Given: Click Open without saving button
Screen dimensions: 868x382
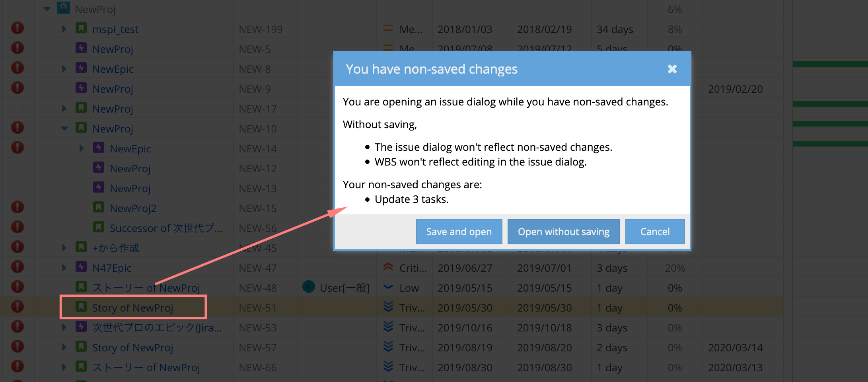Looking at the screenshot, I should click(563, 232).
